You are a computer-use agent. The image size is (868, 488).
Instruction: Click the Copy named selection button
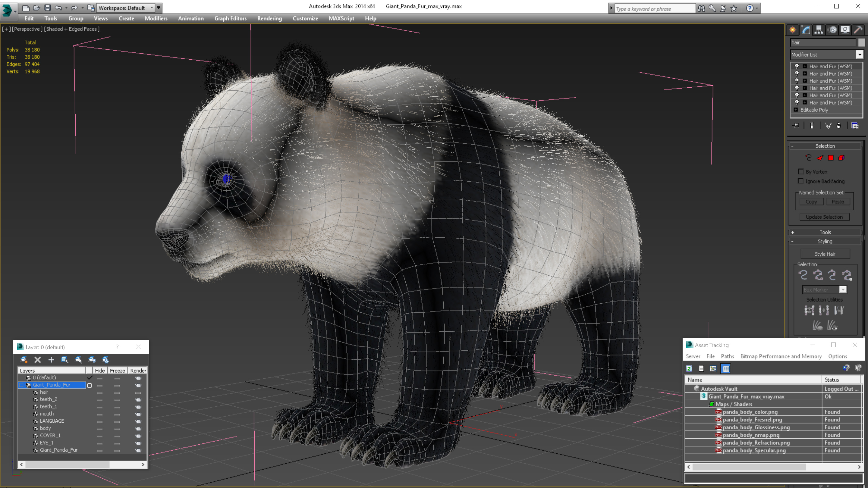[811, 202]
